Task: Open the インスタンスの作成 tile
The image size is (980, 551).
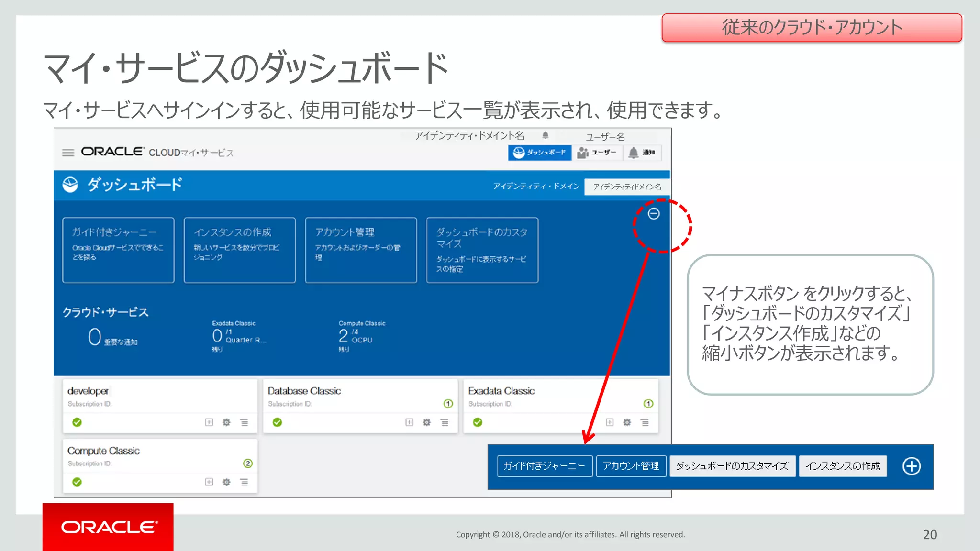Action: click(239, 250)
